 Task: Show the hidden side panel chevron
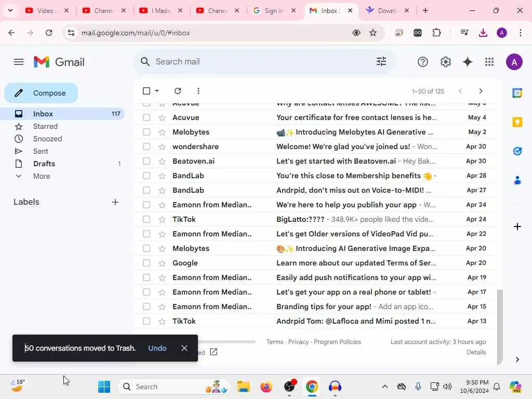(517, 360)
